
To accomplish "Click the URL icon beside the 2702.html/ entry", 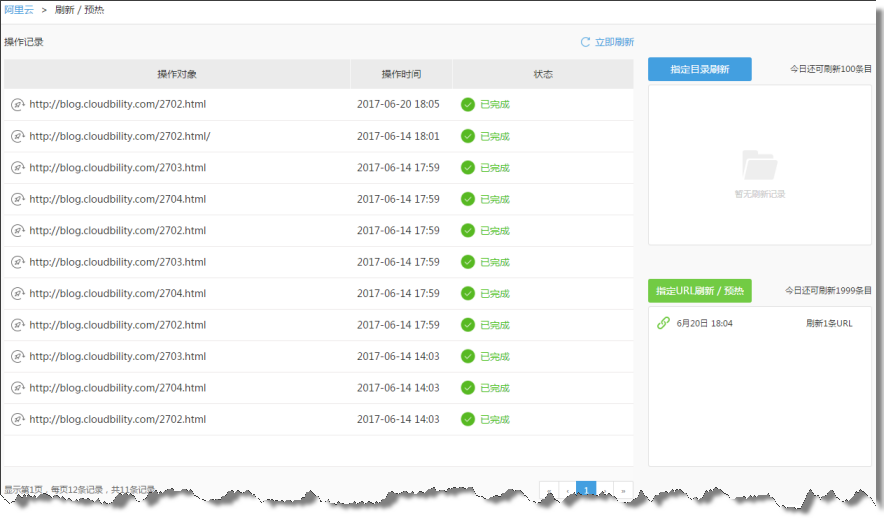I will pyautogui.click(x=17, y=136).
